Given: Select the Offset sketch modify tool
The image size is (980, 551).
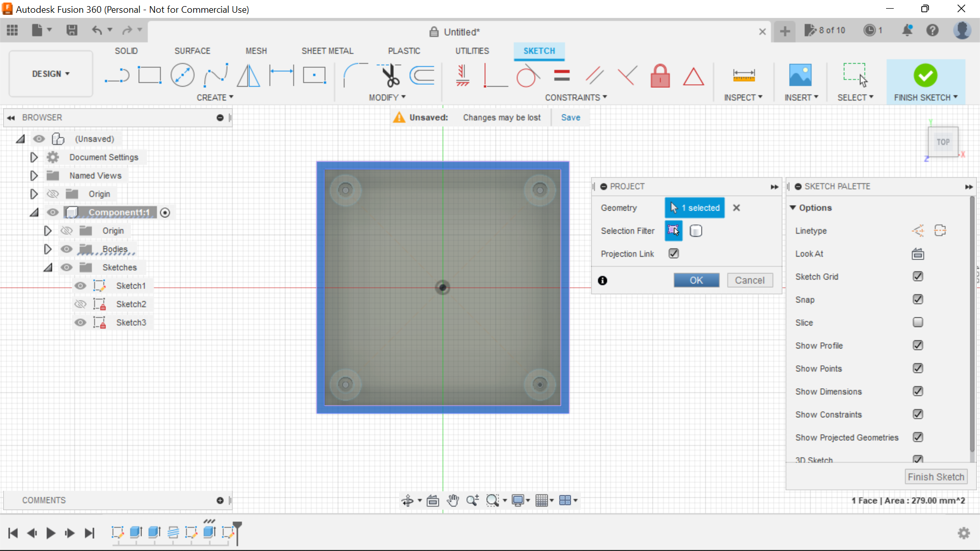Looking at the screenshot, I should 424,76.
